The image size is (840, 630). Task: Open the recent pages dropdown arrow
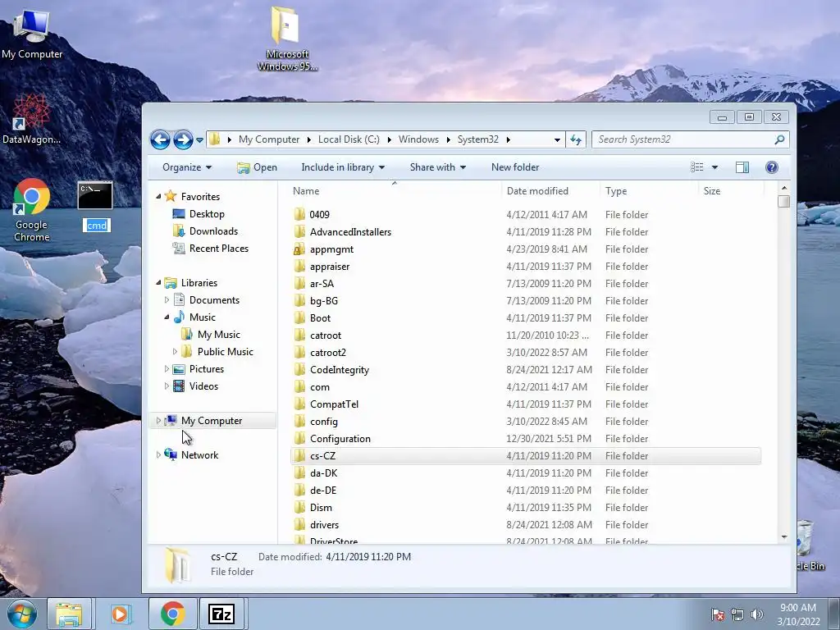[x=199, y=140]
